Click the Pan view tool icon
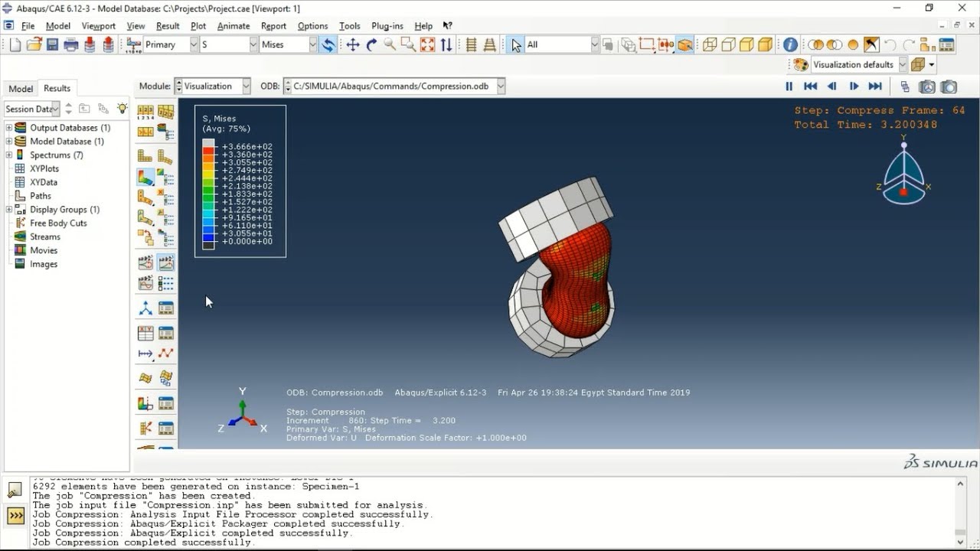 [353, 44]
